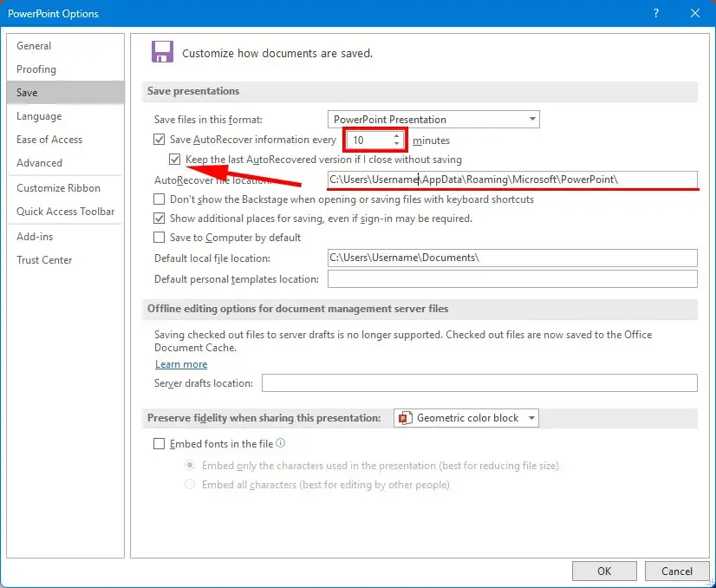The image size is (716, 588).
Task: Decrease AutoRecover minutes with down arrow
Action: coord(396,144)
